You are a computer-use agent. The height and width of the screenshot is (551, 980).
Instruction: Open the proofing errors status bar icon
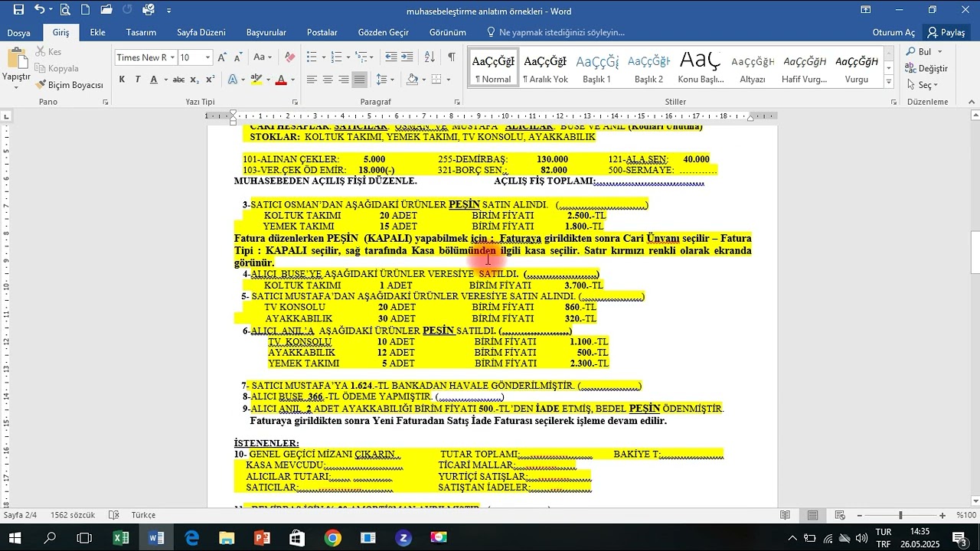click(114, 515)
